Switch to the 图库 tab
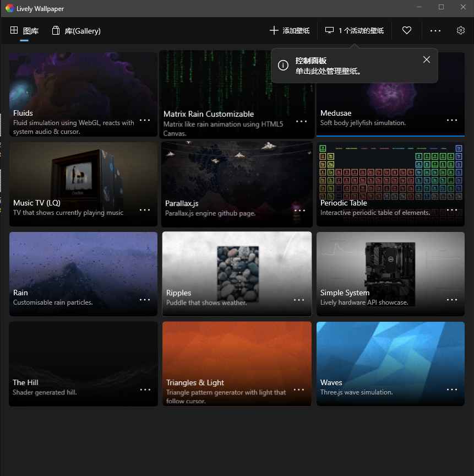Image resolution: width=474 pixels, height=476 pixels. [x=25, y=31]
